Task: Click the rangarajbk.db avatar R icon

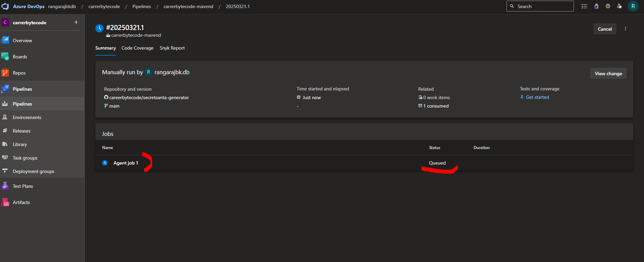Action: pyautogui.click(x=149, y=72)
